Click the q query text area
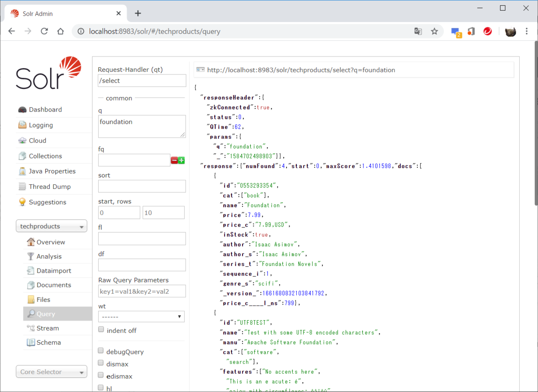The height and width of the screenshot is (392, 538). coord(142,126)
